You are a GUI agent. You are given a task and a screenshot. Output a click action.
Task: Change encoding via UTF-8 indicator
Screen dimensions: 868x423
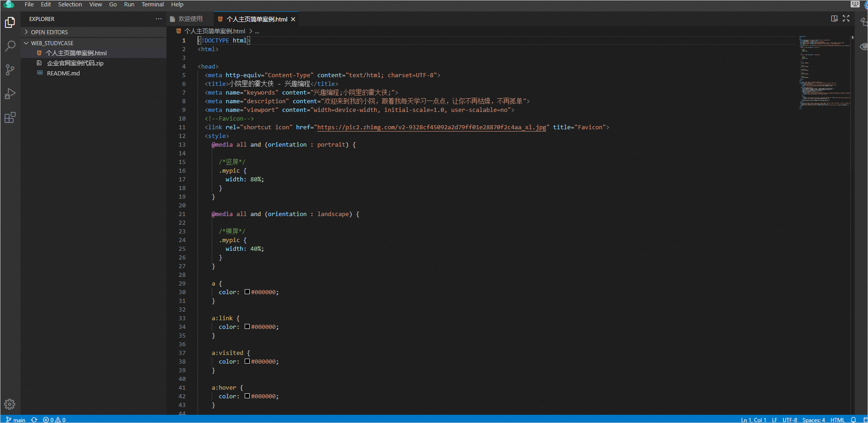[x=789, y=420]
